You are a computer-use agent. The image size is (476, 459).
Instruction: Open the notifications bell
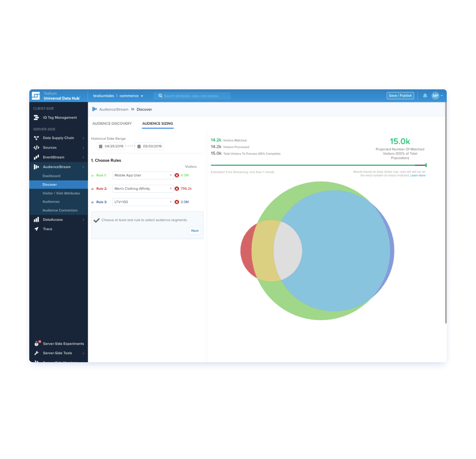click(425, 96)
